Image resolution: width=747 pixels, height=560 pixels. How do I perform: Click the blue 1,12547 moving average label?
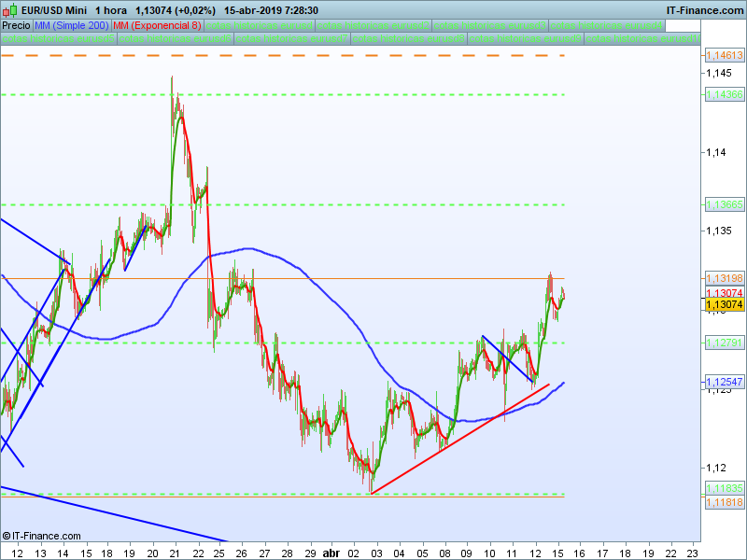coord(725,382)
